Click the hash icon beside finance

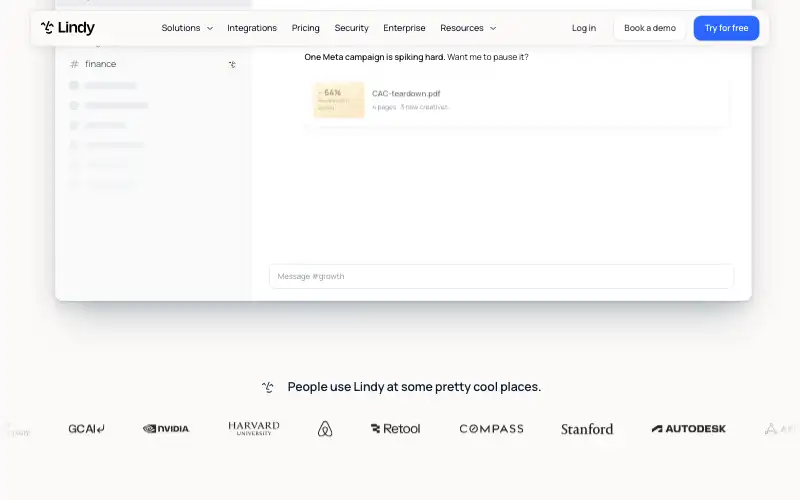74,64
